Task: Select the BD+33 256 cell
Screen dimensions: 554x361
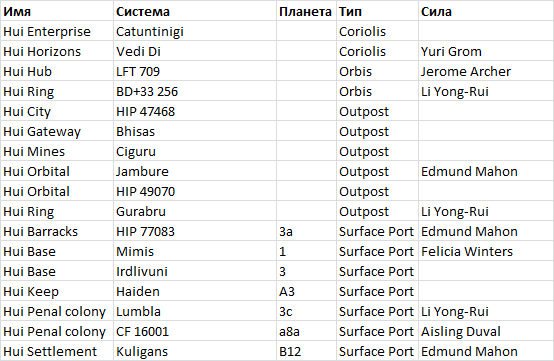Action: [x=195, y=91]
